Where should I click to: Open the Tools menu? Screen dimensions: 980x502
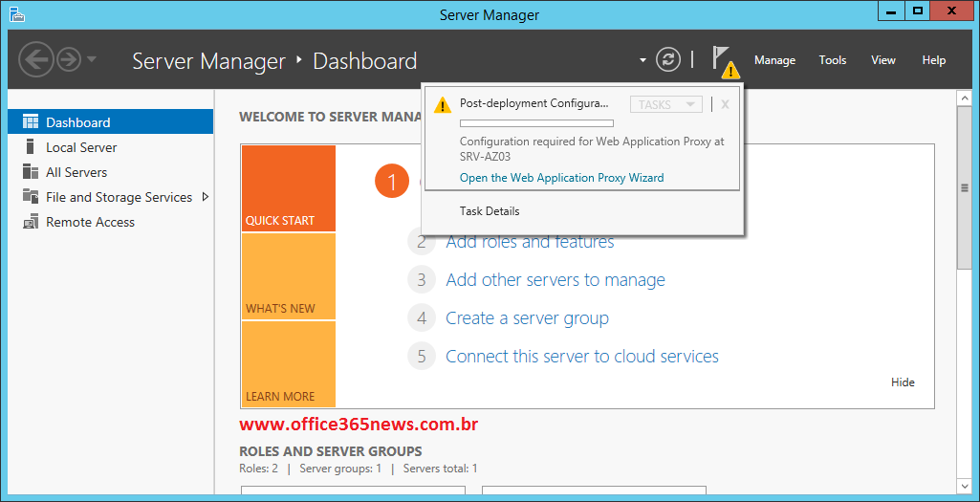tap(833, 60)
